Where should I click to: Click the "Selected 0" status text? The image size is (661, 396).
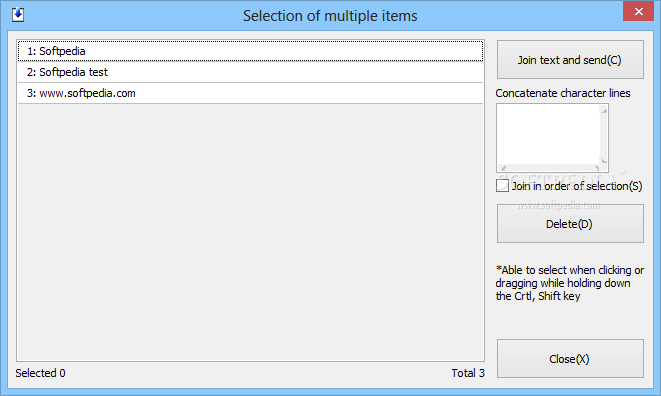pyautogui.click(x=40, y=373)
